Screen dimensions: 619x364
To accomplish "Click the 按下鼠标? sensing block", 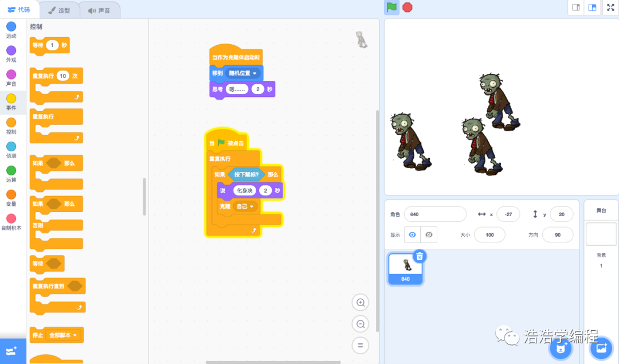I will (246, 174).
